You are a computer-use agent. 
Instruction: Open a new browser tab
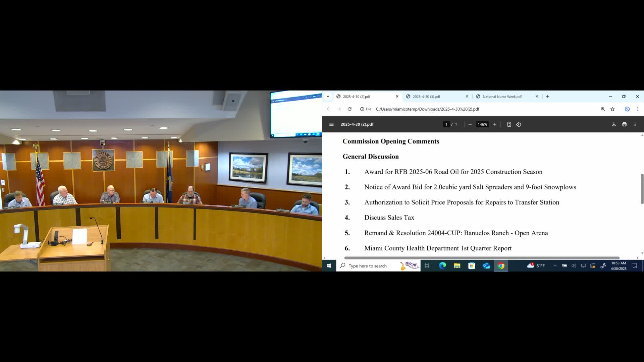point(547,97)
